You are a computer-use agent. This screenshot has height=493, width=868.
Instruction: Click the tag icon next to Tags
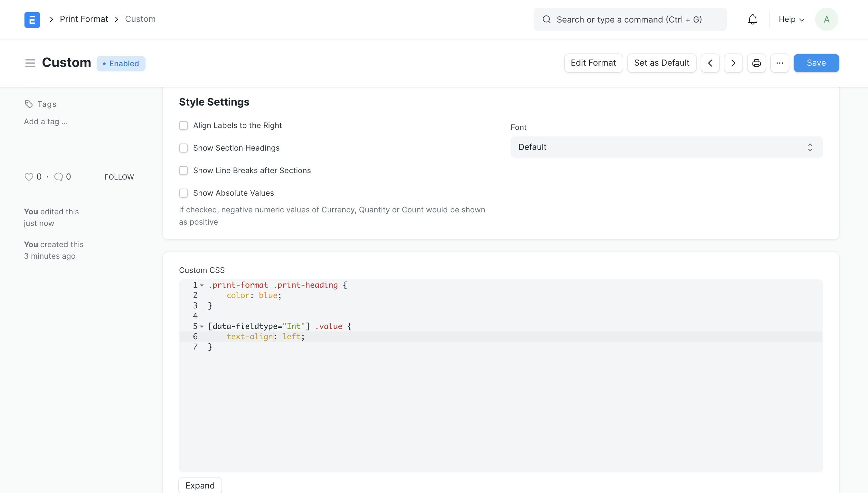pos(28,104)
